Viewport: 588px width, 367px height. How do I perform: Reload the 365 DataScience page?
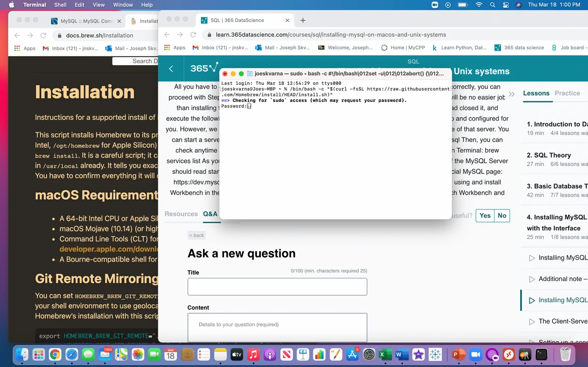pos(193,35)
